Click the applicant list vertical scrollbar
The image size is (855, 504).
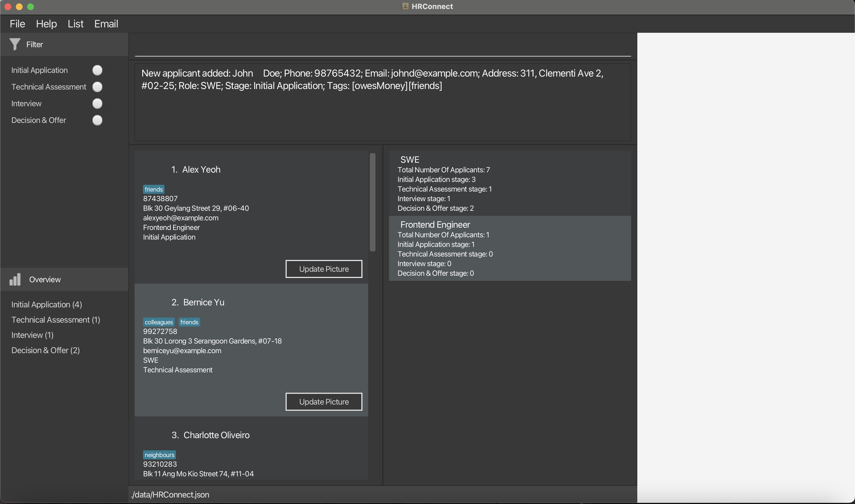point(372,202)
